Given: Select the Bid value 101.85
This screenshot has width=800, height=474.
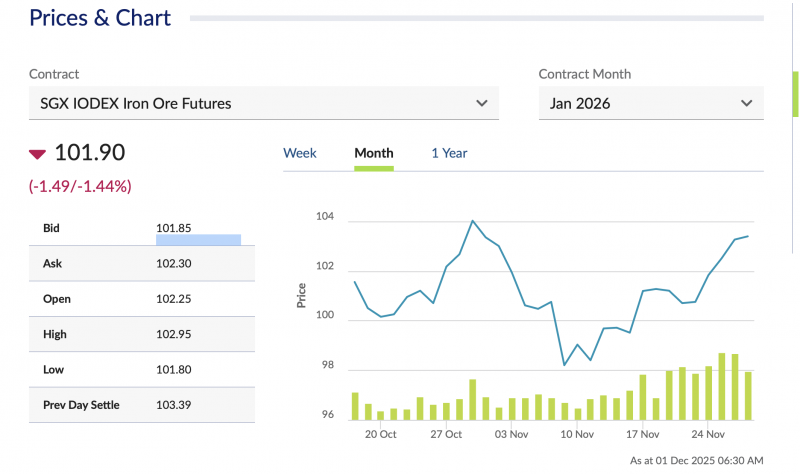Looking at the screenshot, I should (x=174, y=228).
